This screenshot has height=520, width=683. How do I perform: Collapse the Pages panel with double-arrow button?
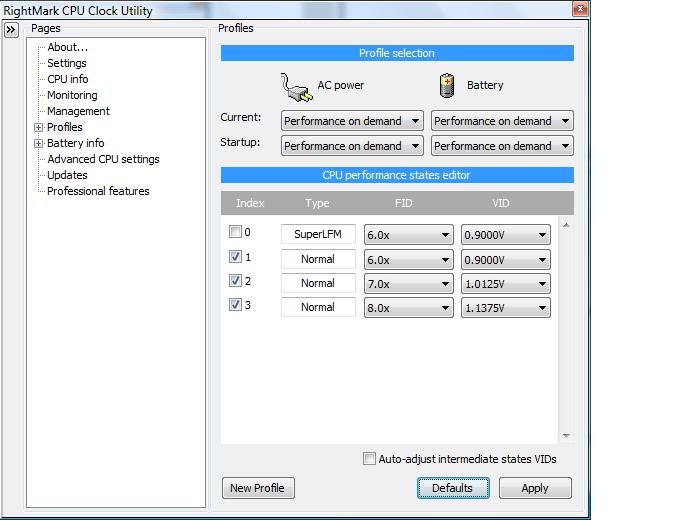[11, 30]
